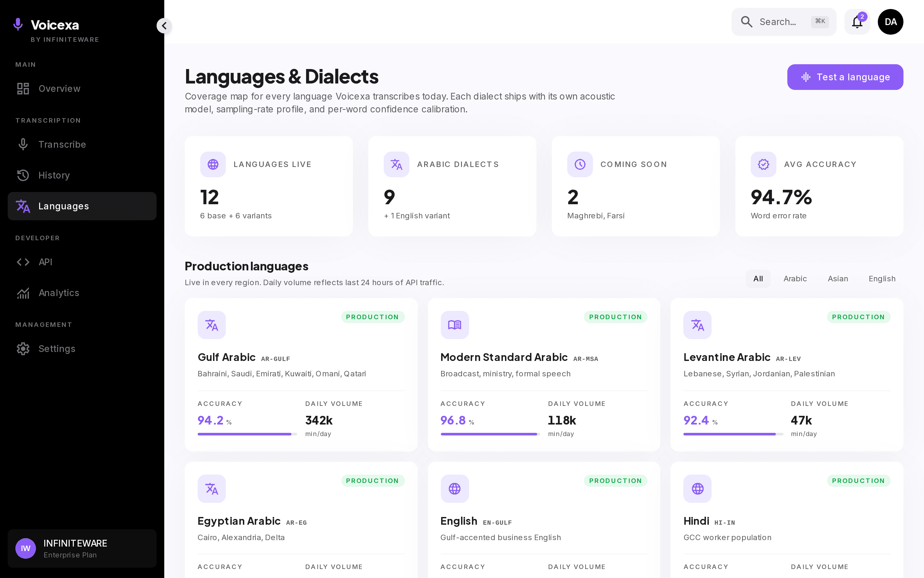Click the Maghrebi, Farsi coming soon text

[x=596, y=215]
